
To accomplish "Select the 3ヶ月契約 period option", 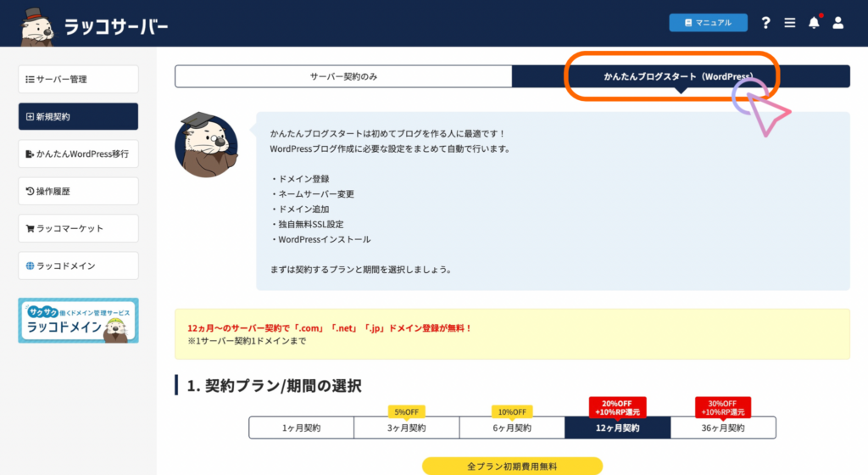I will (x=406, y=427).
